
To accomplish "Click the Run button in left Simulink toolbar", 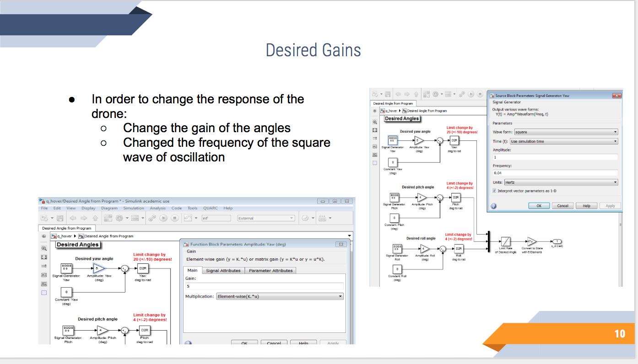I will pos(163,218).
